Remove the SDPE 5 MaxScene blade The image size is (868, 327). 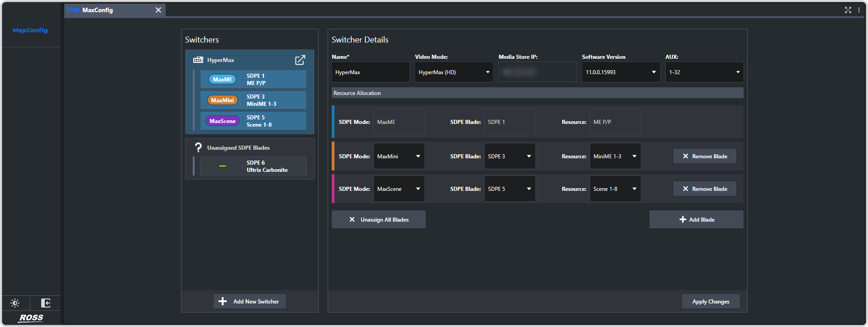click(705, 189)
